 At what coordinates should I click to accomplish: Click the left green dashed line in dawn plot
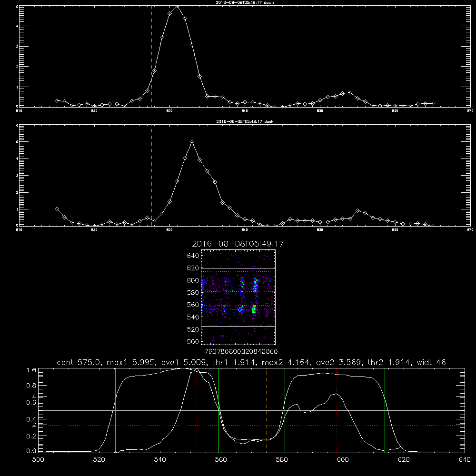coord(151,58)
